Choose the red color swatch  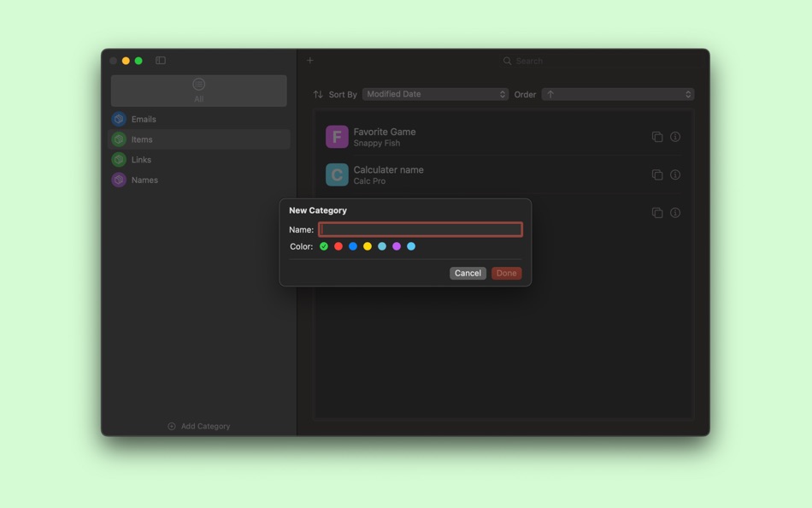coord(338,246)
